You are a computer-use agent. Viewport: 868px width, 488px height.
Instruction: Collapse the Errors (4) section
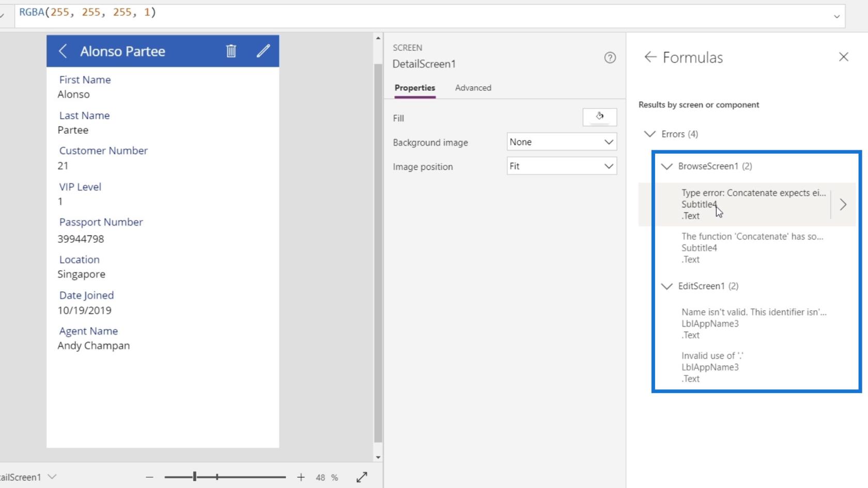point(649,134)
